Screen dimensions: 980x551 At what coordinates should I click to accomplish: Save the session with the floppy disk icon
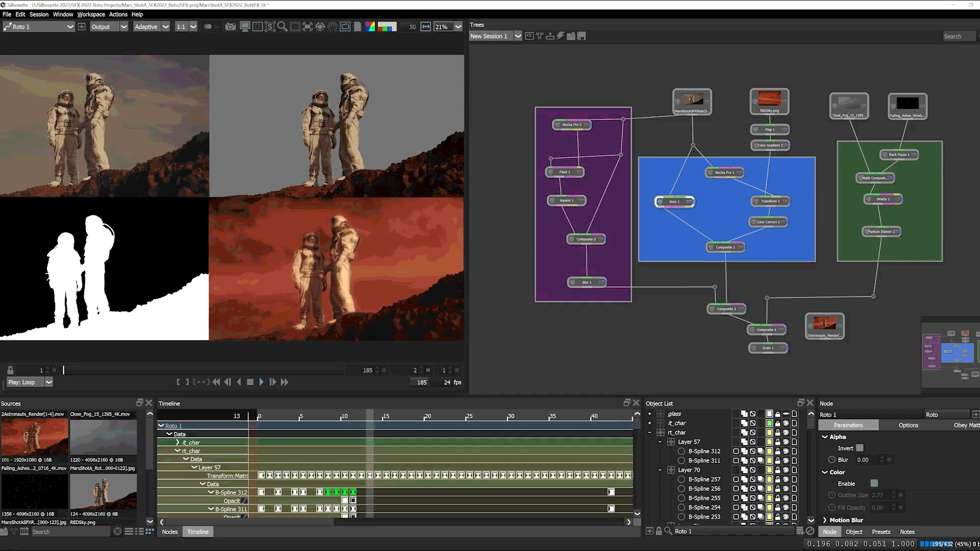click(x=581, y=36)
